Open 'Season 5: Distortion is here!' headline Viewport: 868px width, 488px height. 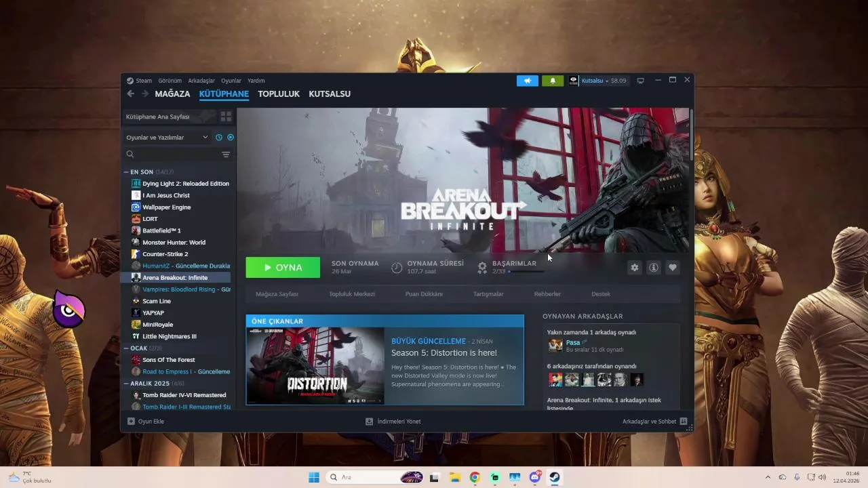point(444,353)
